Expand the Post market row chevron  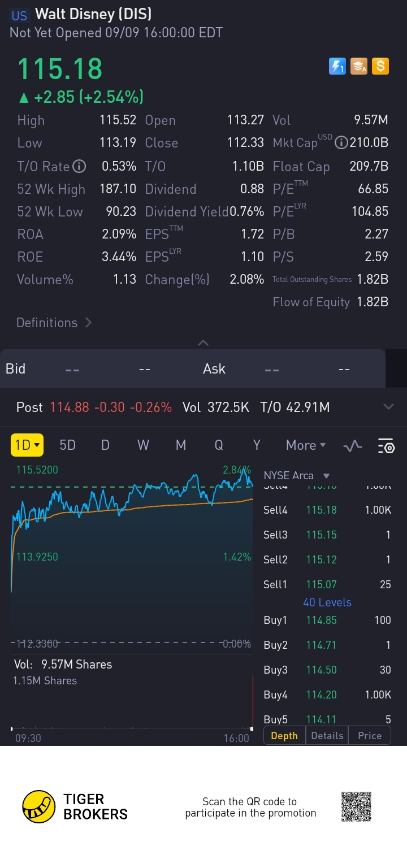click(x=388, y=407)
